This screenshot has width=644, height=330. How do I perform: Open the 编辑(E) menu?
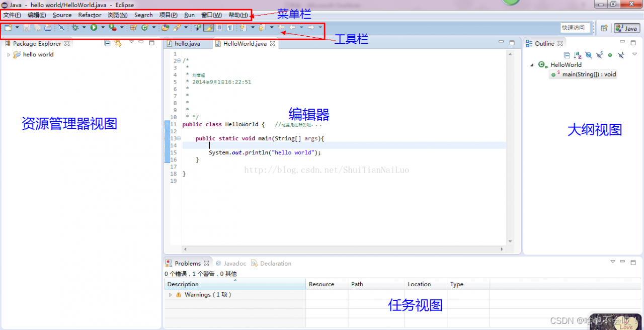37,15
